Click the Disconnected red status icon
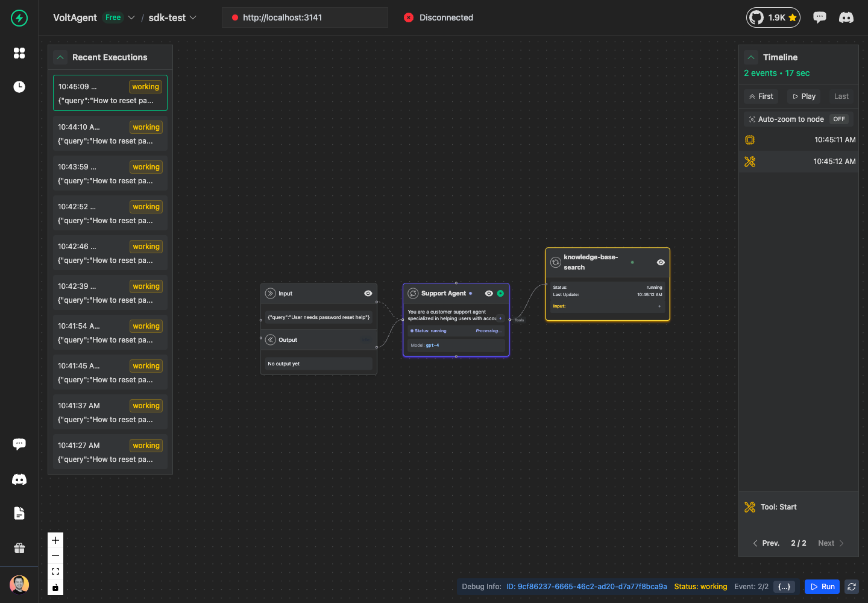The image size is (868, 603). click(409, 17)
